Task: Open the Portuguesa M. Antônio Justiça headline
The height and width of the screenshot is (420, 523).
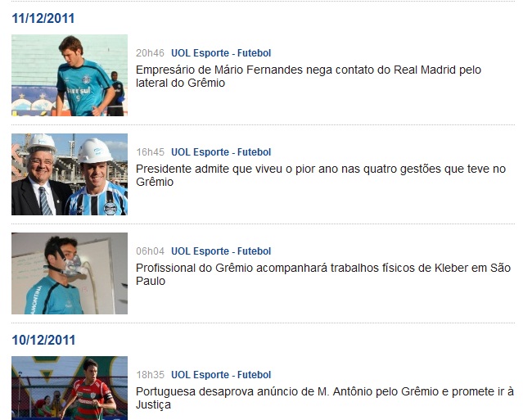Action: 325,398
